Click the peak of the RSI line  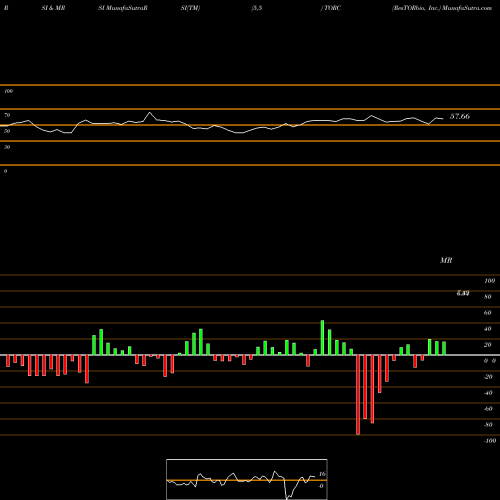pos(150,113)
